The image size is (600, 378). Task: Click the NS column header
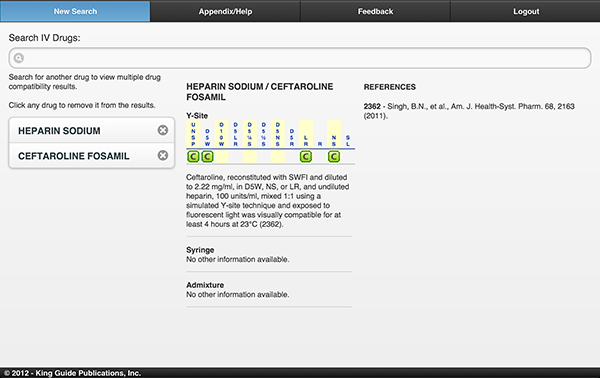(x=334, y=141)
